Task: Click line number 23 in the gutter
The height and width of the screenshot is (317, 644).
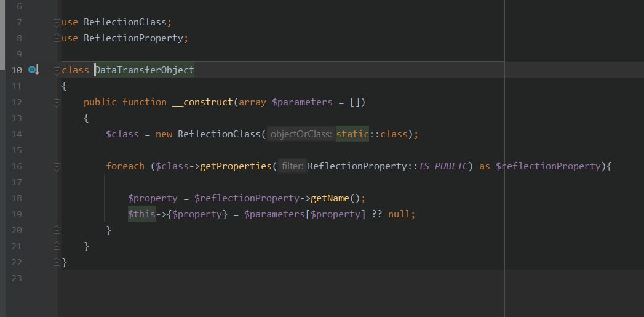Action: point(17,278)
